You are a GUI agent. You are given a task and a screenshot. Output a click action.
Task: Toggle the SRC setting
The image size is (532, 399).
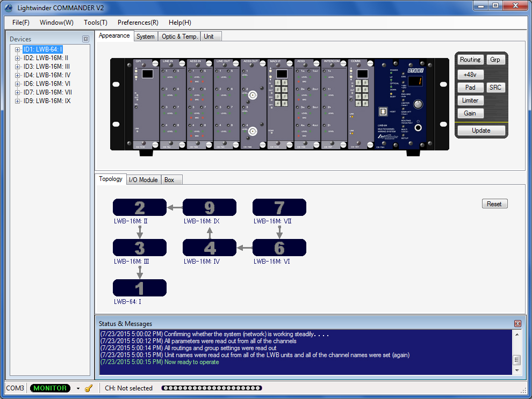pos(495,88)
